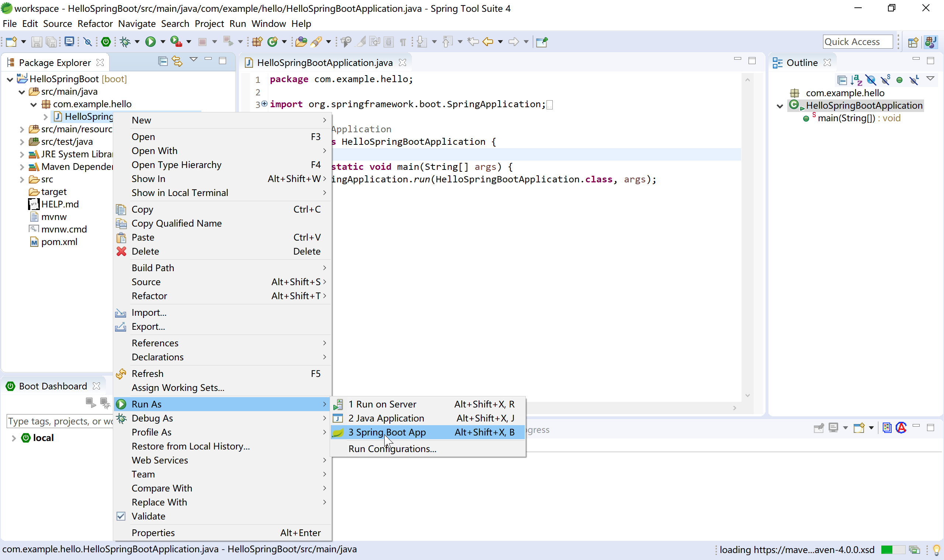Toggle the Validate checkbox in context menu
This screenshot has width=944, height=560.
(121, 516)
